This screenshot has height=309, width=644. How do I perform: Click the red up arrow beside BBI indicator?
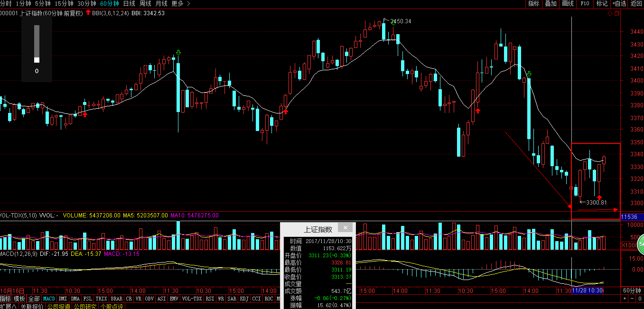click(x=88, y=13)
